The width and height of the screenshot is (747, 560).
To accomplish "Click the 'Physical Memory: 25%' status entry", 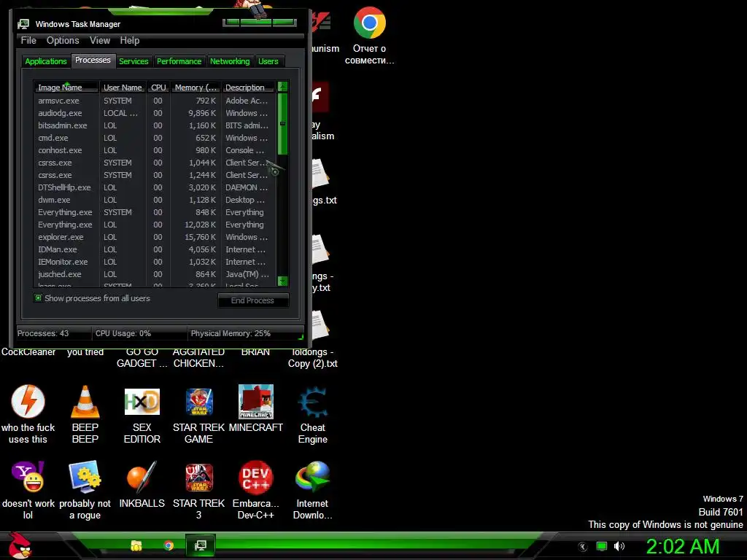I will tap(245, 333).
